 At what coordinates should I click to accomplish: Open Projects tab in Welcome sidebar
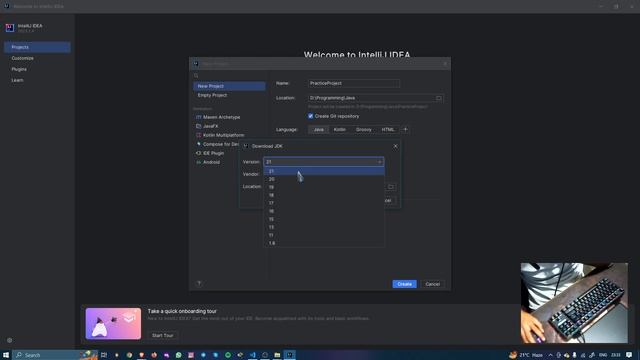click(x=38, y=47)
